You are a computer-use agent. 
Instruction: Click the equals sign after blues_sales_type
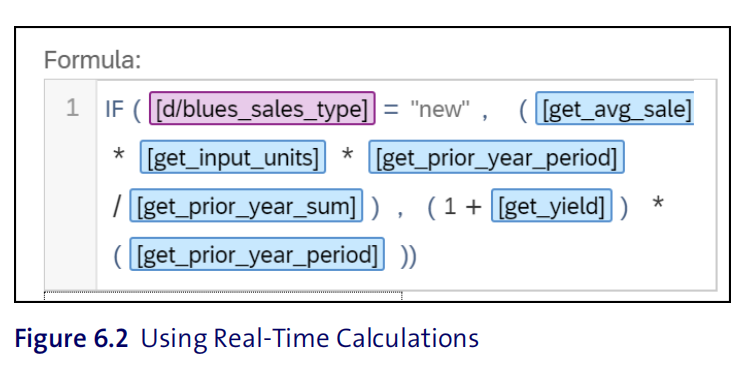pyautogui.click(x=391, y=110)
